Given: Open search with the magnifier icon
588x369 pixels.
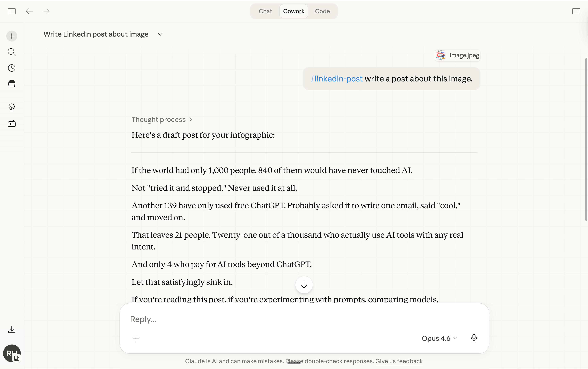Looking at the screenshot, I should 11,52.
